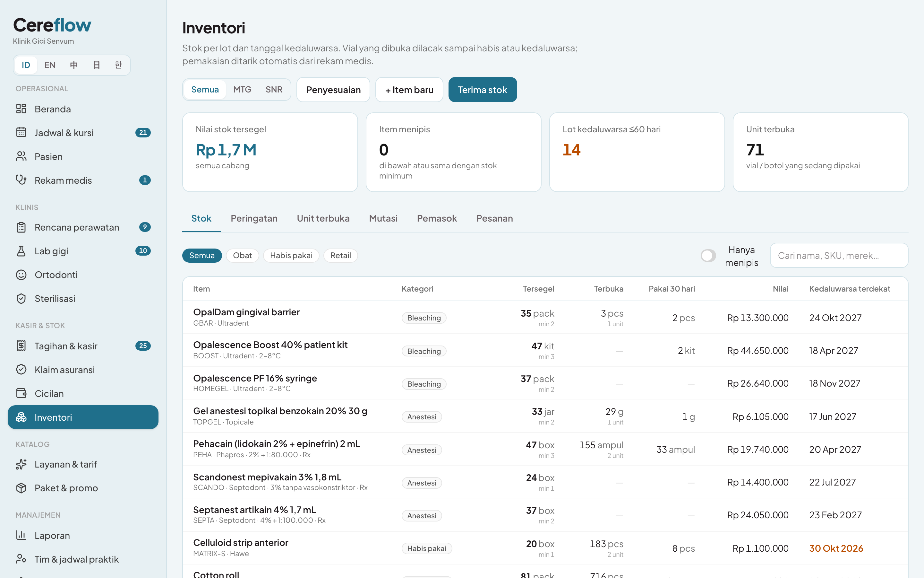Switch to the Mutasi tab

pos(383,218)
